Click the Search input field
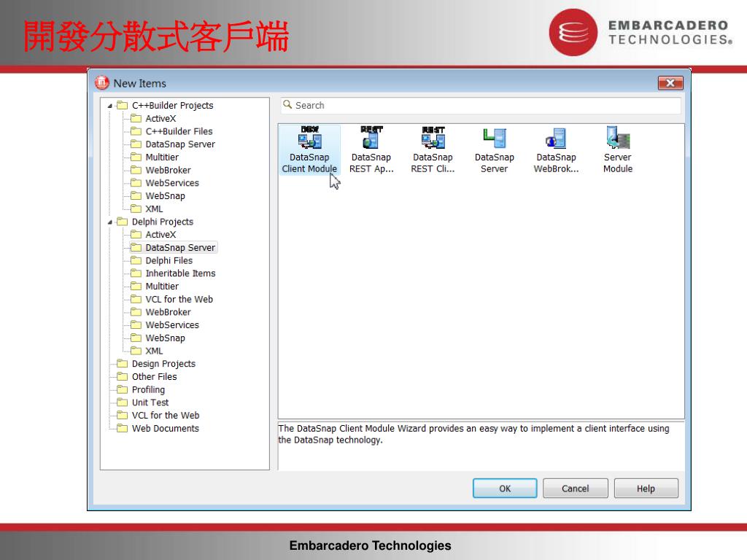The height and width of the screenshot is (560, 747). tap(481, 105)
